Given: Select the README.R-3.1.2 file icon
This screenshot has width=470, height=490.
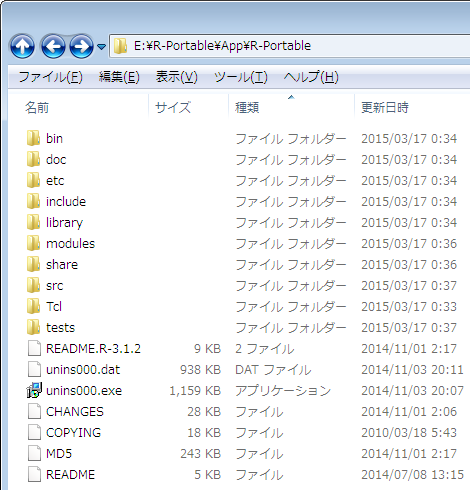Looking at the screenshot, I should [x=34, y=348].
